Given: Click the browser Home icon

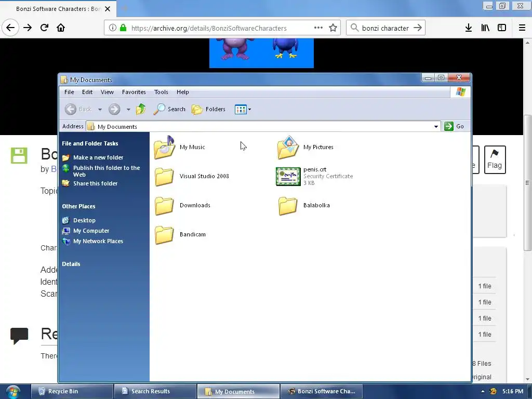Looking at the screenshot, I should point(61,28).
